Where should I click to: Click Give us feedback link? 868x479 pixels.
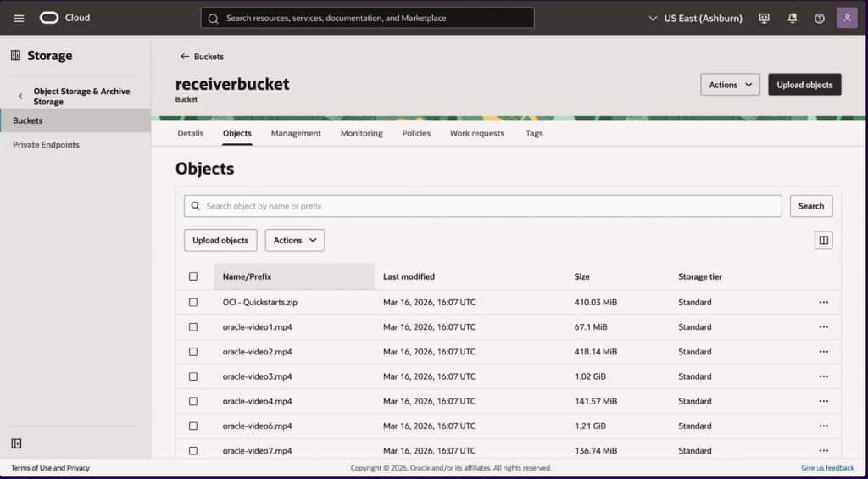pyautogui.click(x=827, y=468)
